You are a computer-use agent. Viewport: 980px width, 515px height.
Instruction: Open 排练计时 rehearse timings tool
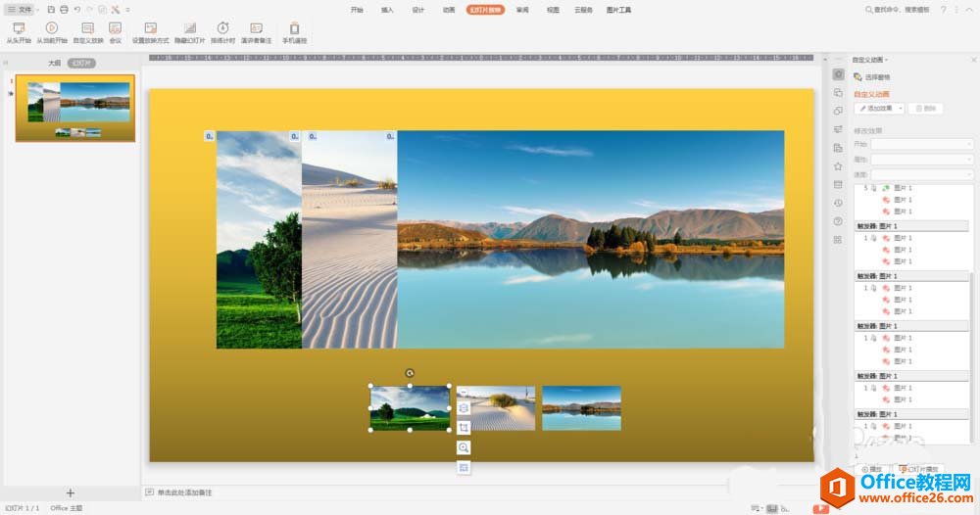pos(222,28)
